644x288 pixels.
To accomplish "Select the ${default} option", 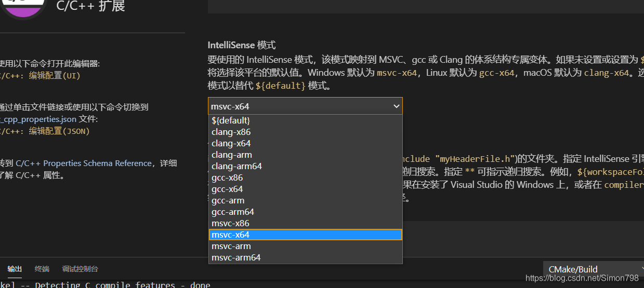I will [306, 120].
